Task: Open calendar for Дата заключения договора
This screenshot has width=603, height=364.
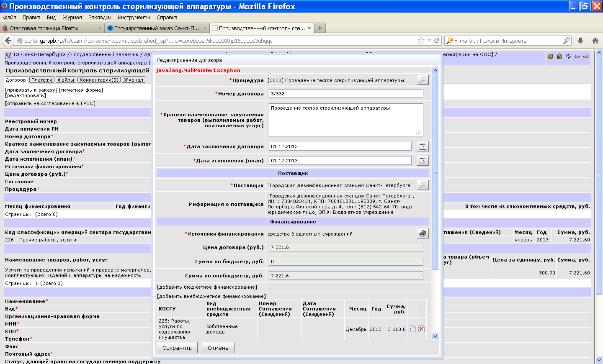Action: pos(423,146)
